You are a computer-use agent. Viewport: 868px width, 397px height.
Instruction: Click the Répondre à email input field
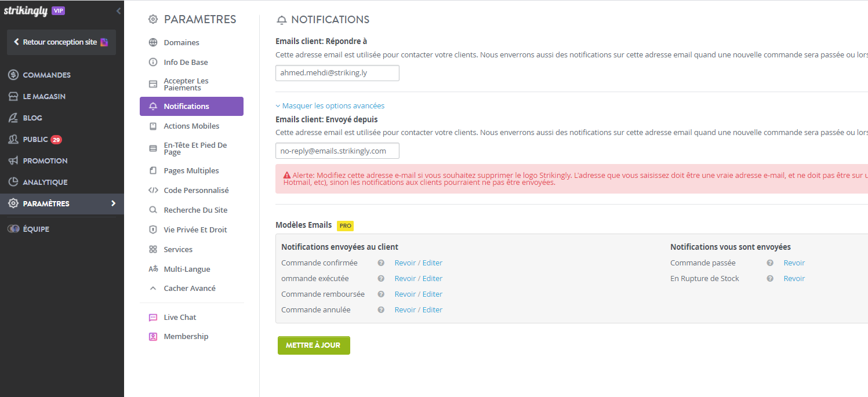337,73
